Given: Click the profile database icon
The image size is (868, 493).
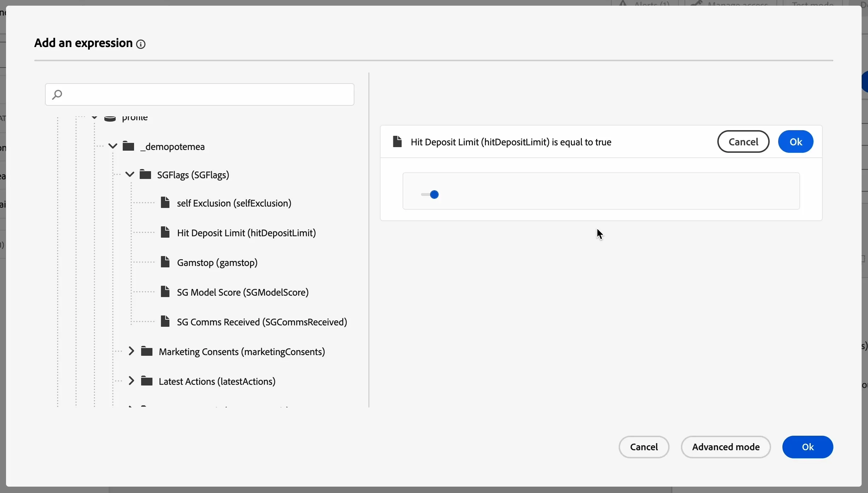Looking at the screenshot, I should [110, 119].
